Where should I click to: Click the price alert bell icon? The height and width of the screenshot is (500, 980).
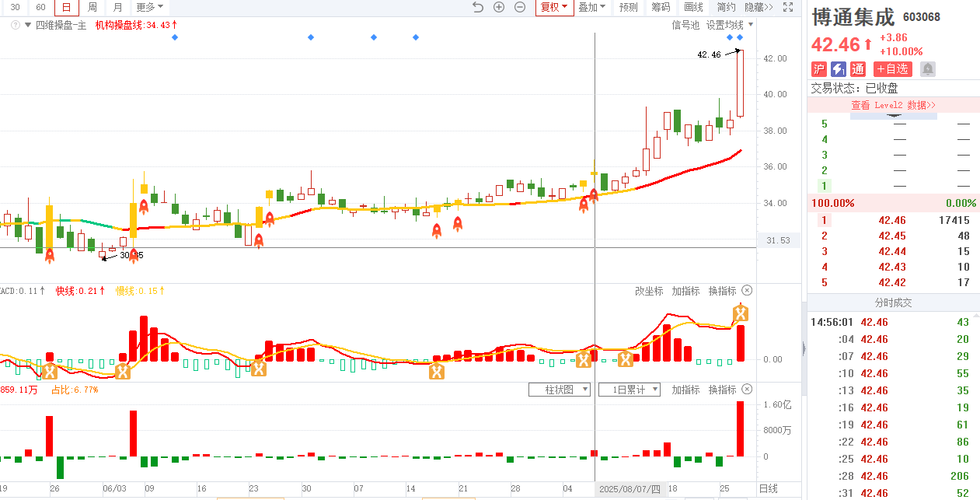(927, 69)
